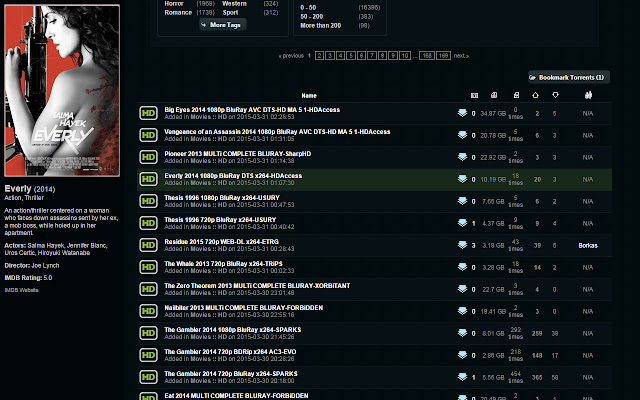Open uploader Borkas profile
640x400 pixels.
588,246
